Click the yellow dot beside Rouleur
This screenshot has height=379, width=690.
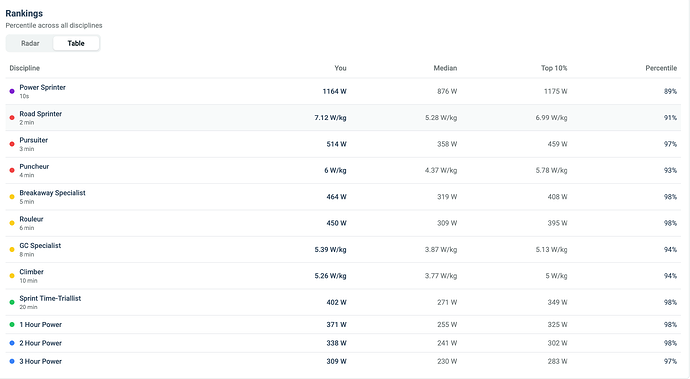[x=12, y=224]
